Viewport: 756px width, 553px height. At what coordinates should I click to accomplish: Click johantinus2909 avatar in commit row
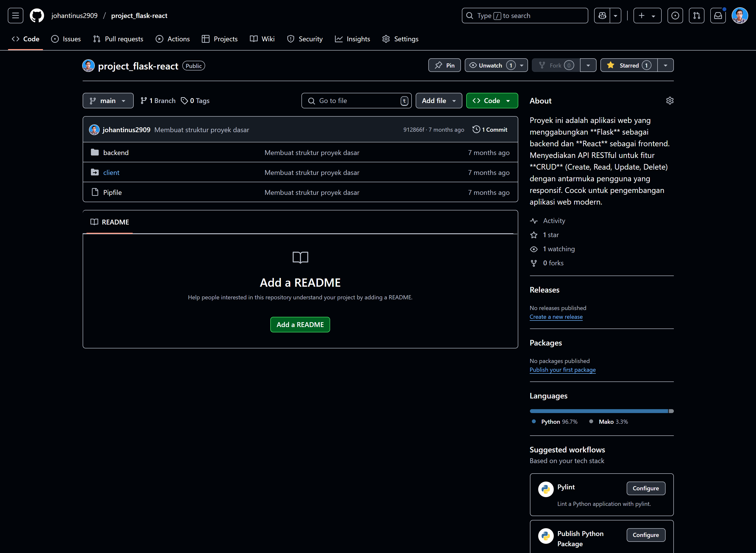tap(94, 130)
